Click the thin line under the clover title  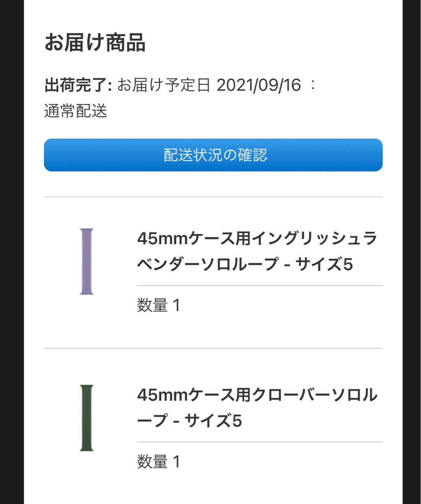(x=260, y=442)
